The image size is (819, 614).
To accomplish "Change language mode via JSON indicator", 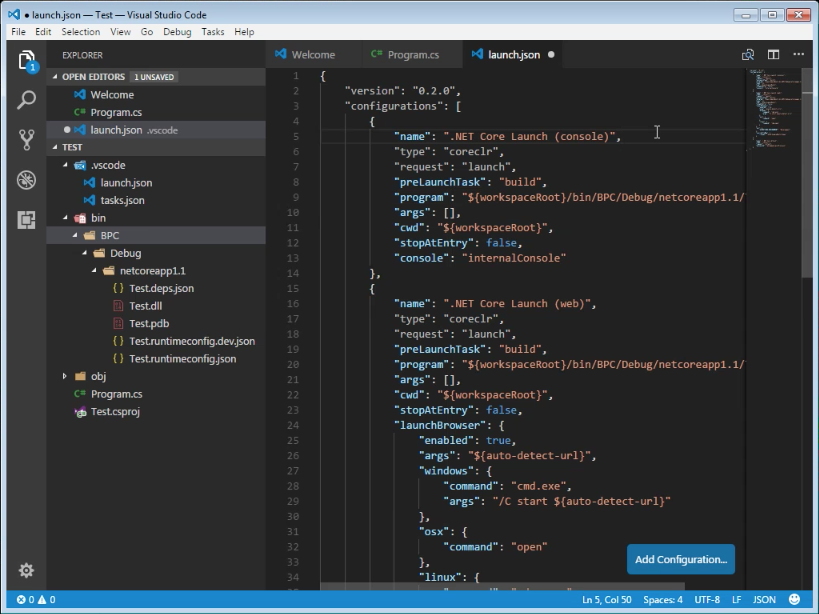I will point(764,599).
